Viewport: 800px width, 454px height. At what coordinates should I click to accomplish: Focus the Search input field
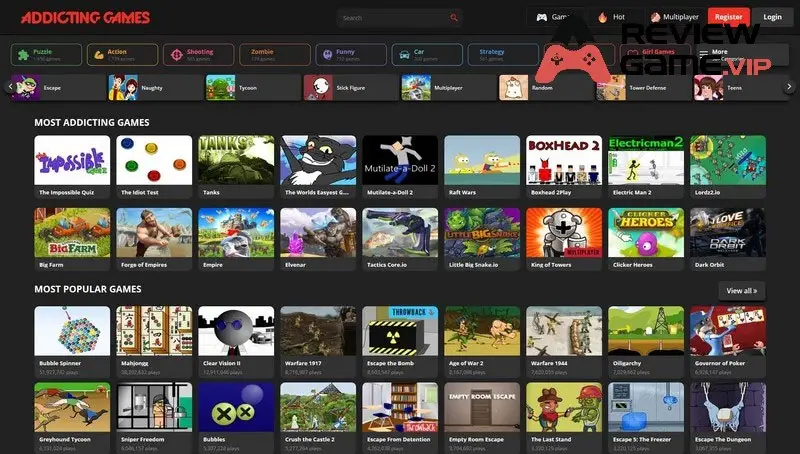click(x=399, y=18)
